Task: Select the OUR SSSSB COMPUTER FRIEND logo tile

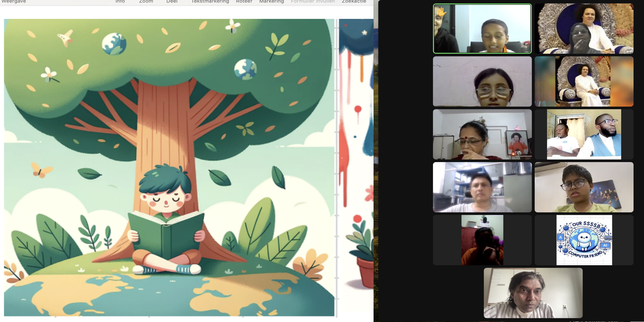Action: (584, 240)
